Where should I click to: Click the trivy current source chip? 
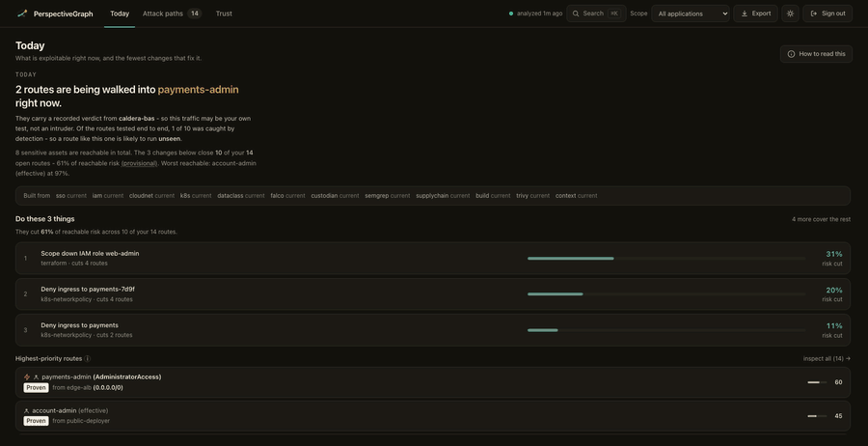coord(533,196)
